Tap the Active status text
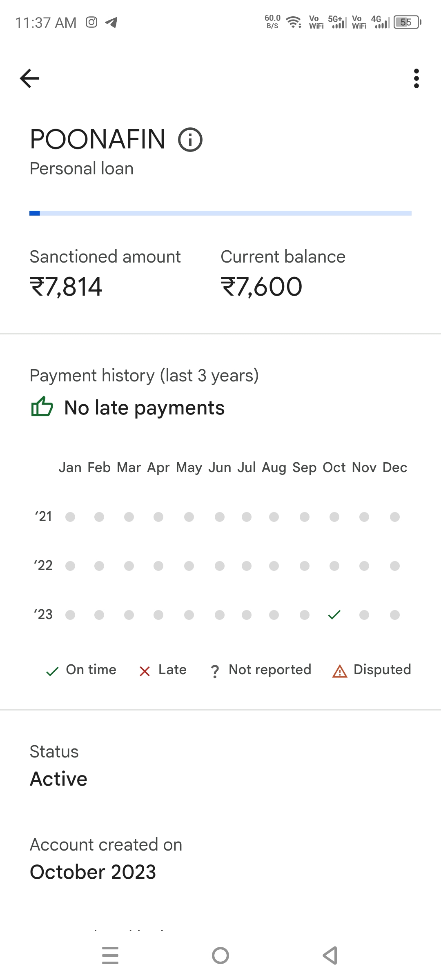 (59, 779)
